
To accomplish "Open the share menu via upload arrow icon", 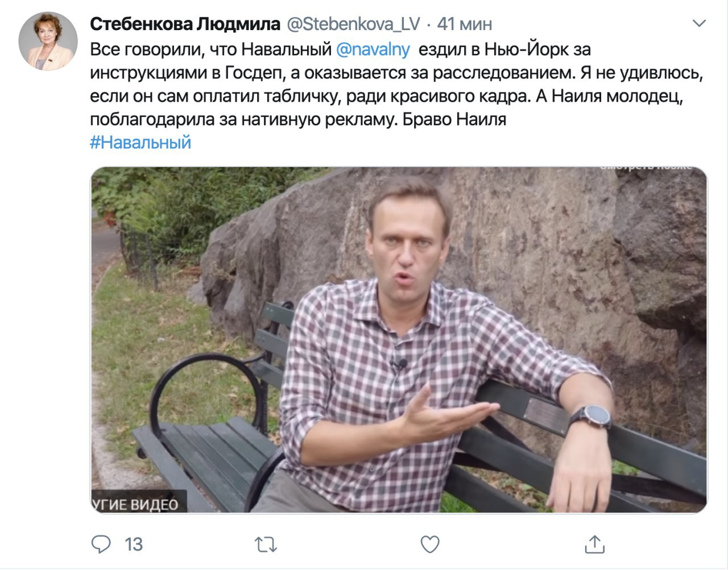I will pyautogui.click(x=594, y=543).
